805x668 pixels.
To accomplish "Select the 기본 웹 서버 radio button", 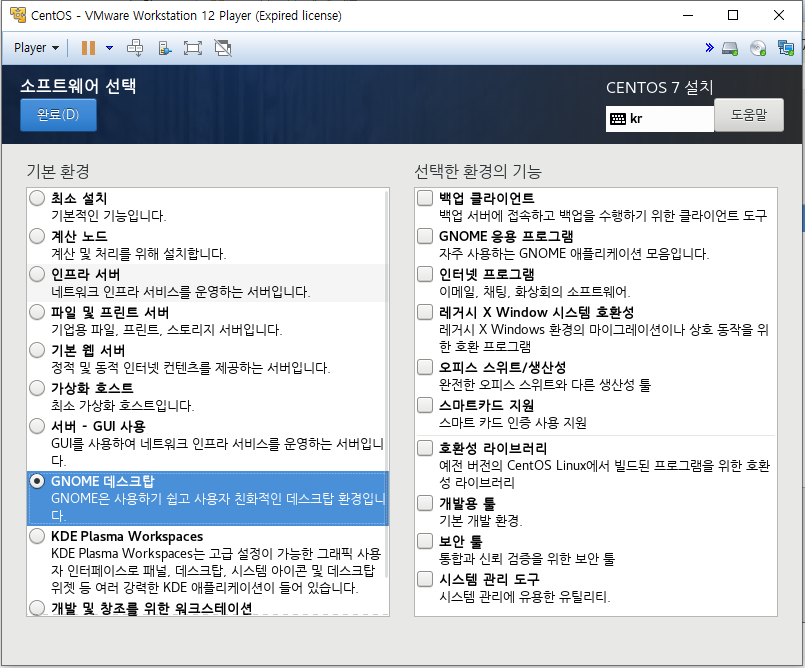I will pos(37,350).
